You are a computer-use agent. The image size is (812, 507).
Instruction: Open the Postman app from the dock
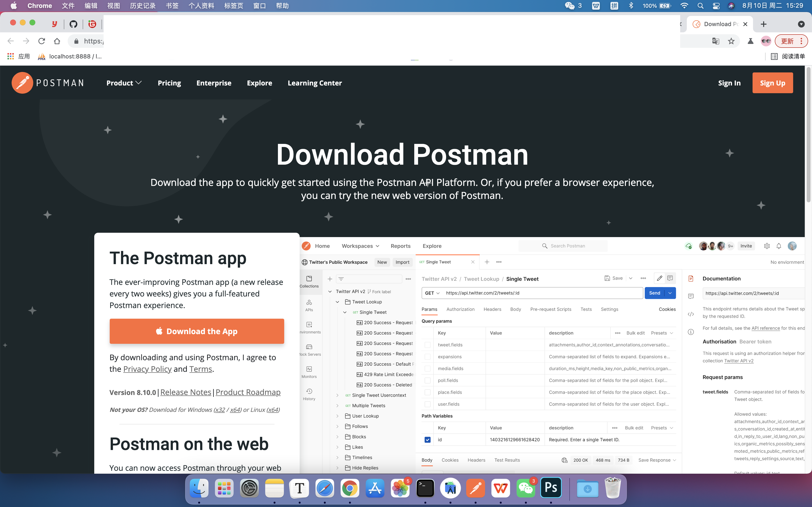coord(475,488)
